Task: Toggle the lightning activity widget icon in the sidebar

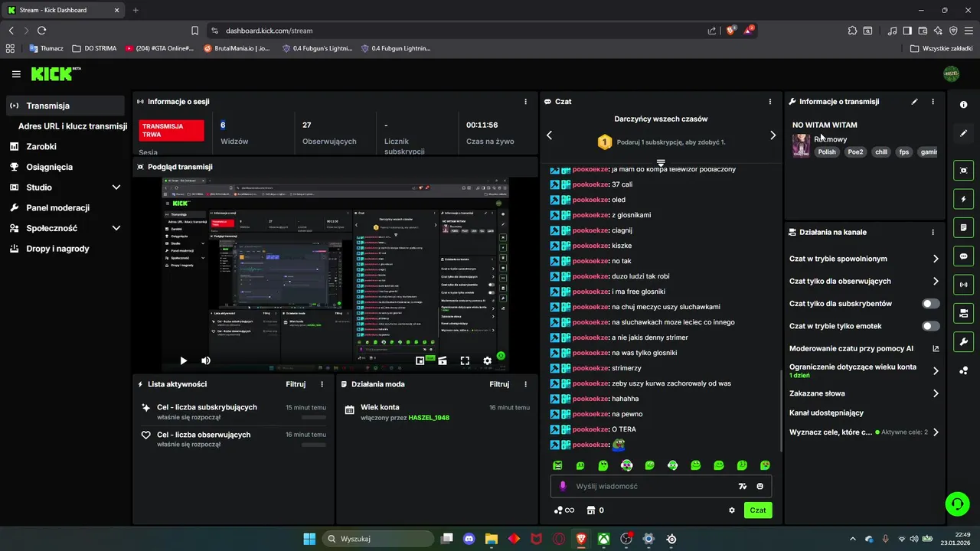Action: (x=963, y=199)
